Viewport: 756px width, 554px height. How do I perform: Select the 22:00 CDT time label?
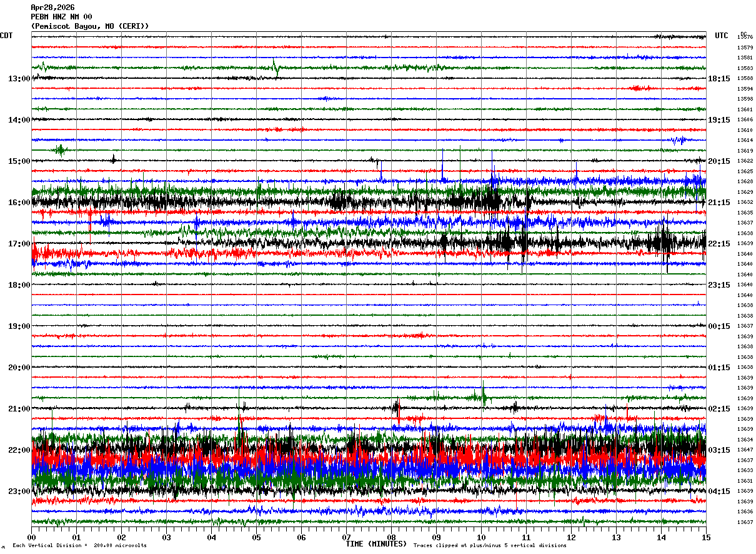point(19,450)
